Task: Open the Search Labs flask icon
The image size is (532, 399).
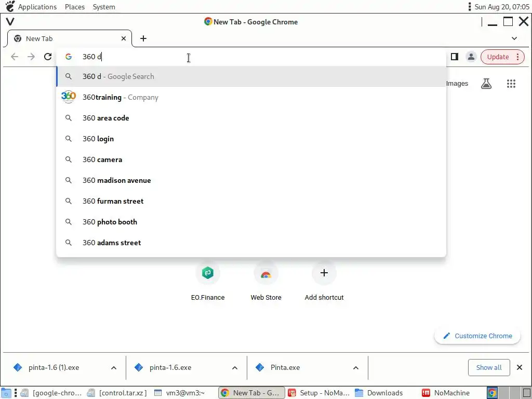Action: 486,84
